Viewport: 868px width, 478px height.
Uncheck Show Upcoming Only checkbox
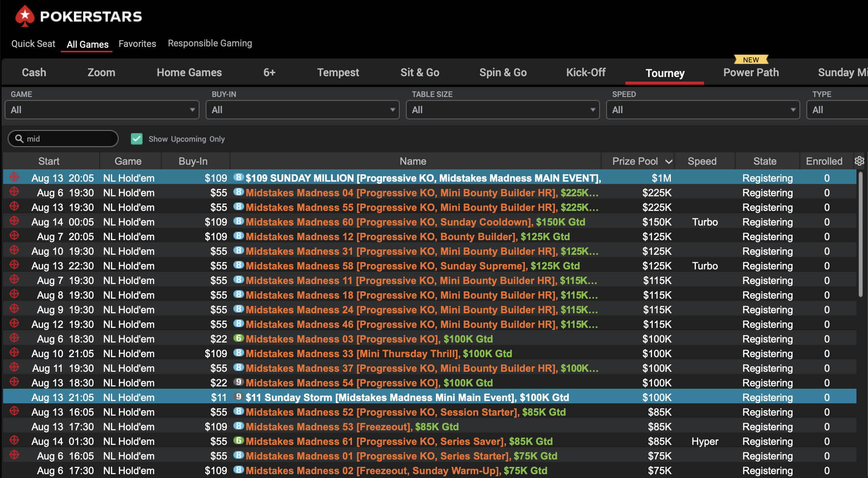(137, 139)
